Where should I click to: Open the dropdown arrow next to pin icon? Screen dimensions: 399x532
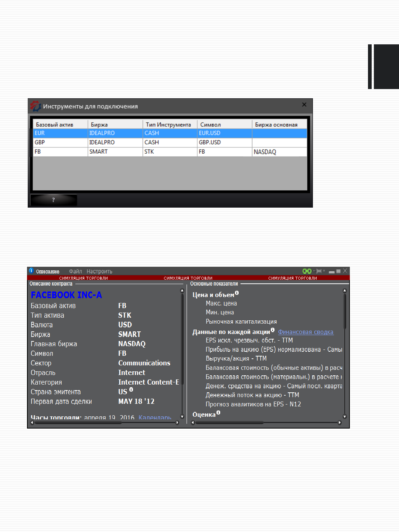(x=324, y=271)
